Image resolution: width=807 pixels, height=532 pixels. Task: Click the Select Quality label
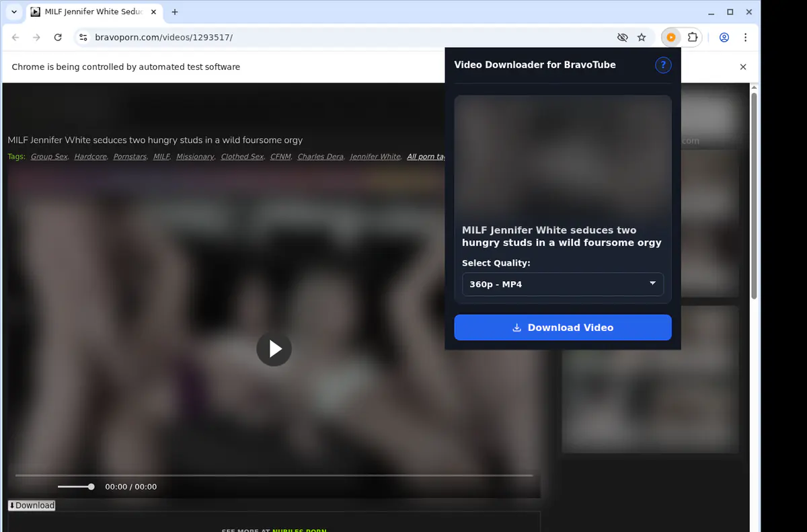496,263
